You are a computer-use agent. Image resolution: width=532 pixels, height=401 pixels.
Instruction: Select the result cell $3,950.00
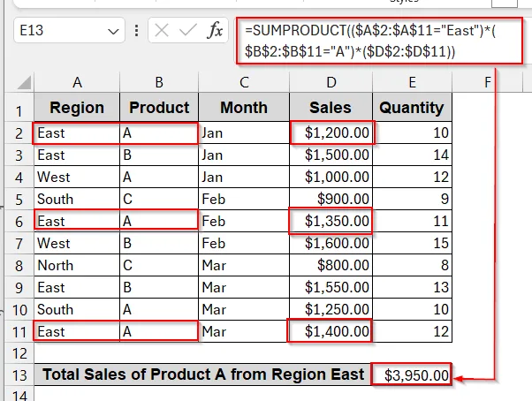(412, 375)
